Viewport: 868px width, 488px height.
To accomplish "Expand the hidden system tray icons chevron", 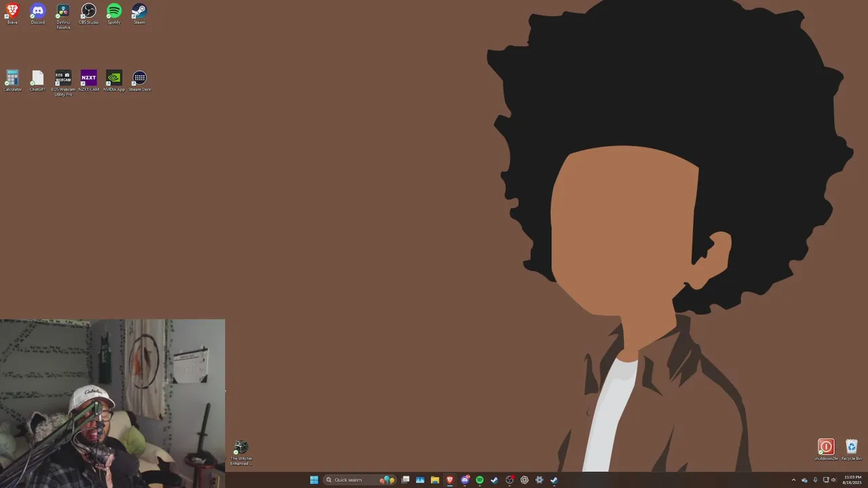I will (793, 480).
